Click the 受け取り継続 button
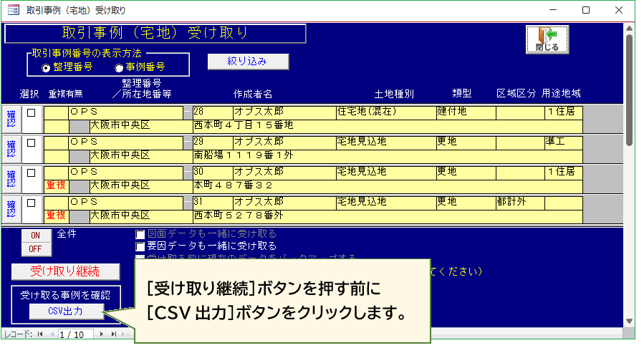The height and width of the screenshot is (358, 644). pos(64,271)
